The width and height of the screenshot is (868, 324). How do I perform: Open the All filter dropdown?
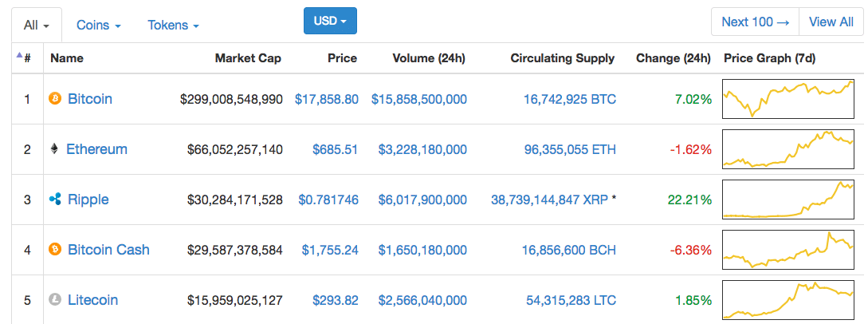[x=37, y=26]
